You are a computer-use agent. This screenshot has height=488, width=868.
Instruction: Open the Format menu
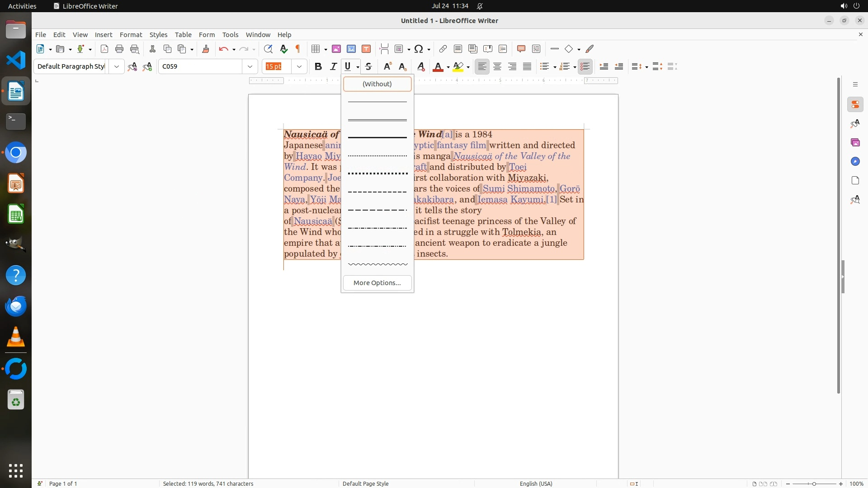tap(131, 35)
